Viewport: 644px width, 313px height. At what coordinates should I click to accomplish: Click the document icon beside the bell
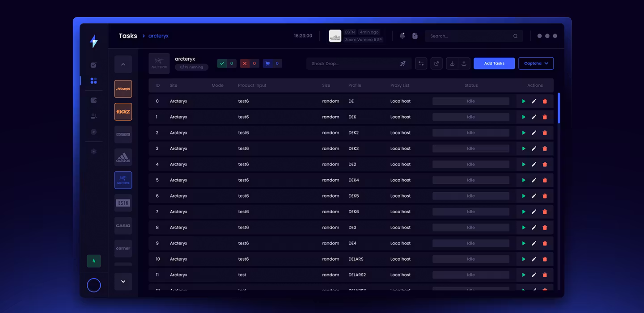coord(415,36)
